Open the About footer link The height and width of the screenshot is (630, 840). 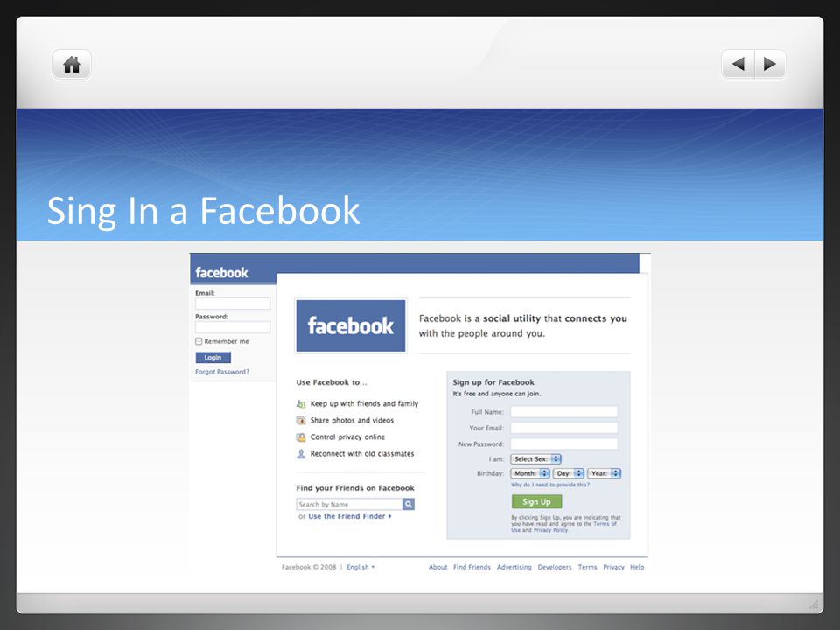point(437,567)
